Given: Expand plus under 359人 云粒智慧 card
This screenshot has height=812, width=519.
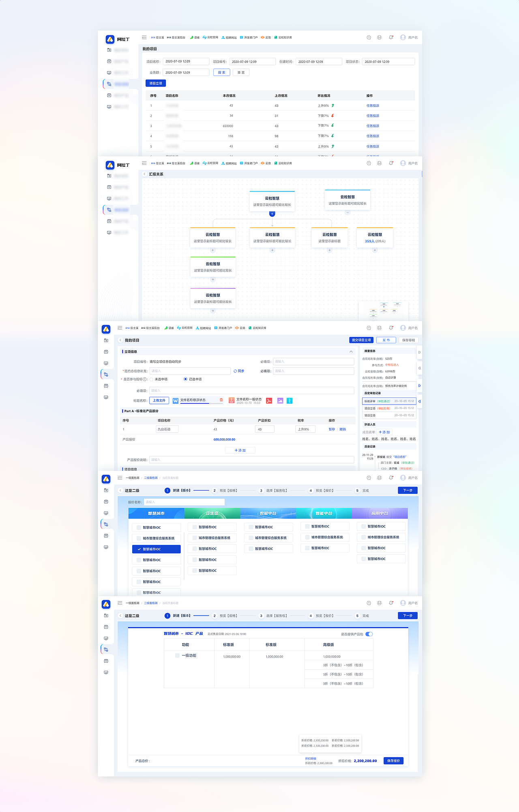Looking at the screenshot, I should tap(375, 250).
